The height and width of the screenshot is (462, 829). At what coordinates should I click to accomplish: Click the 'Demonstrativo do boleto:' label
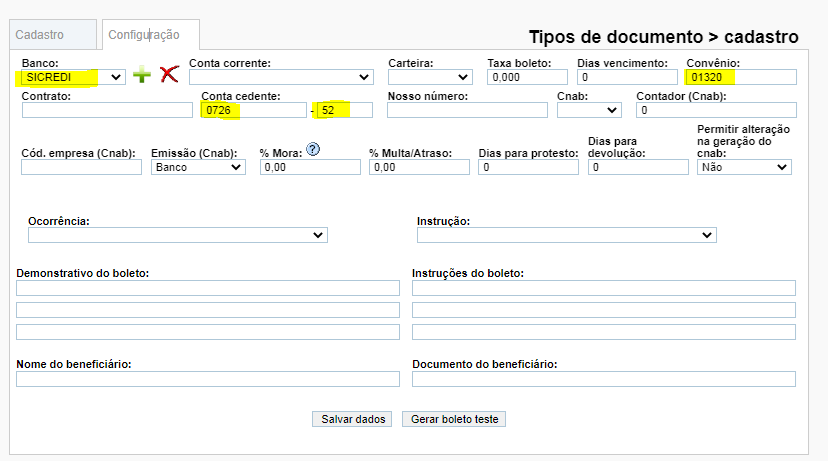click(82, 273)
